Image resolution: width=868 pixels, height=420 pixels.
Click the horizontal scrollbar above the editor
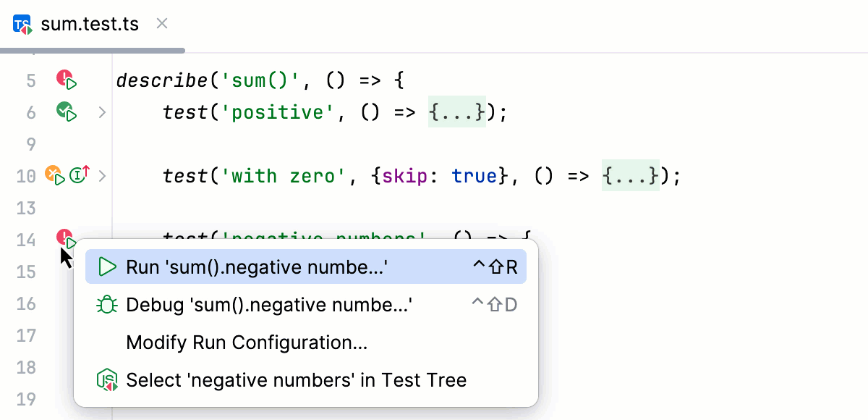[93, 50]
